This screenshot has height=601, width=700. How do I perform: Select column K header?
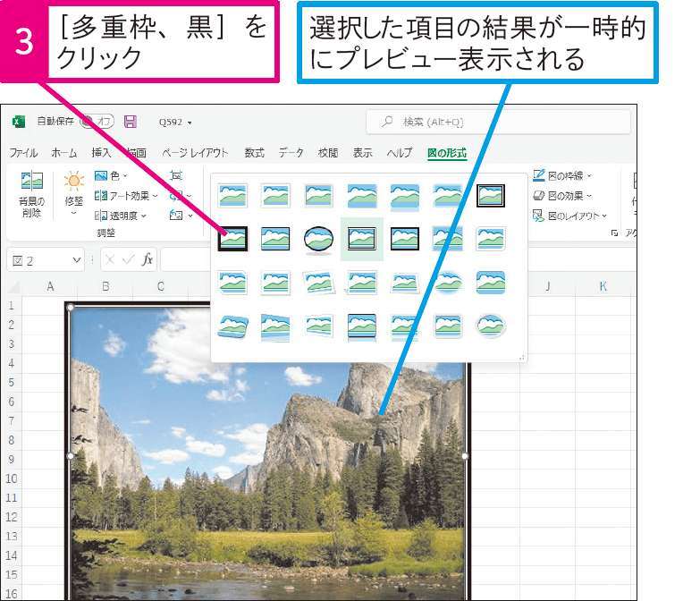(x=603, y=286)
